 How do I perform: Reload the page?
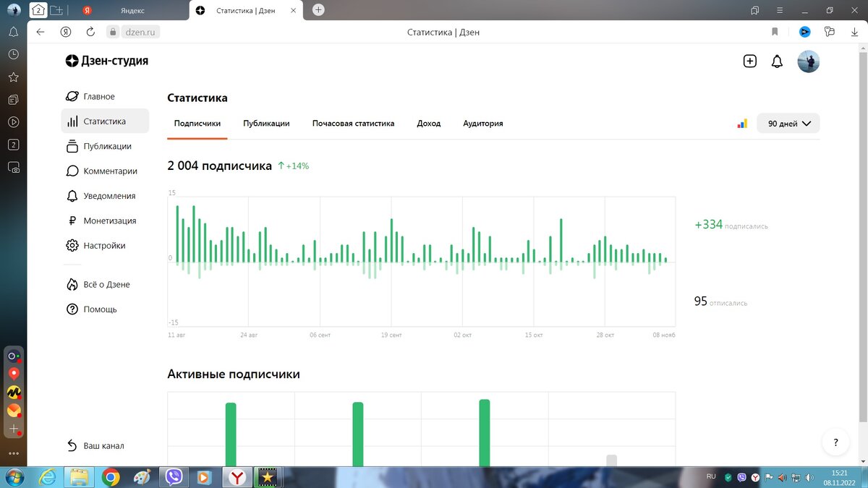click(x=90, y=32)
